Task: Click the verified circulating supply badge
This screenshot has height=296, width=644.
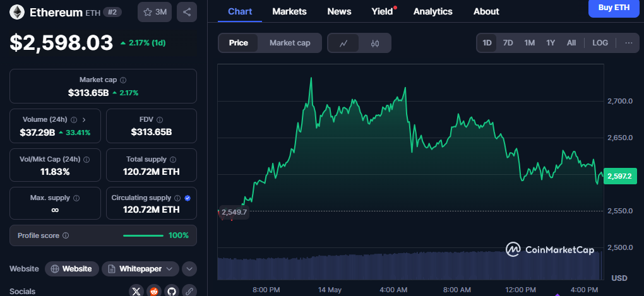Action: (188, 198)
